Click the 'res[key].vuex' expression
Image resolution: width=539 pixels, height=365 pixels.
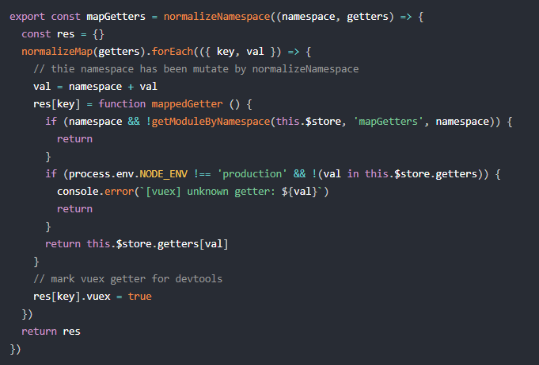click(72, 297)
